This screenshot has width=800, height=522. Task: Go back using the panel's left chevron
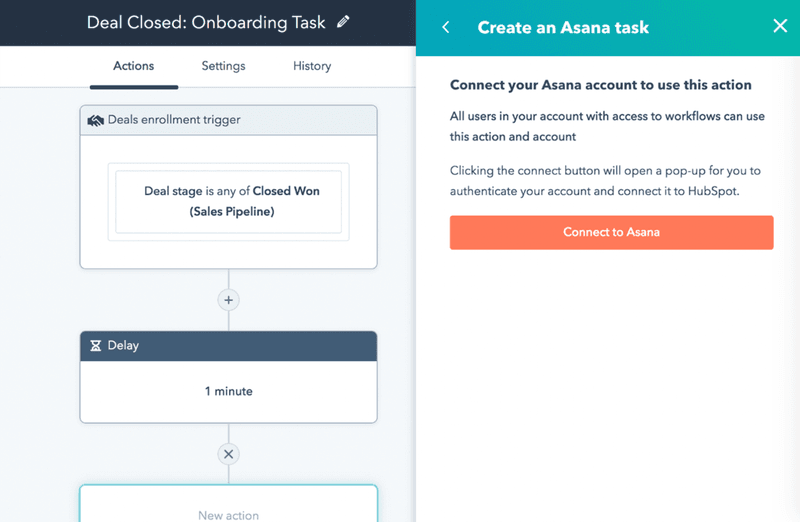click(x=446, y=27)
